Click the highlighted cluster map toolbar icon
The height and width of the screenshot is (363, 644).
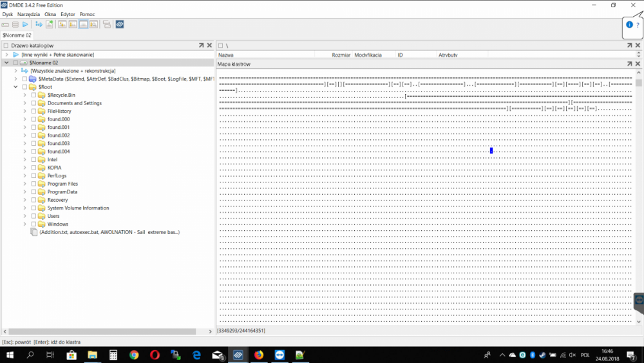tap(83, 25)
